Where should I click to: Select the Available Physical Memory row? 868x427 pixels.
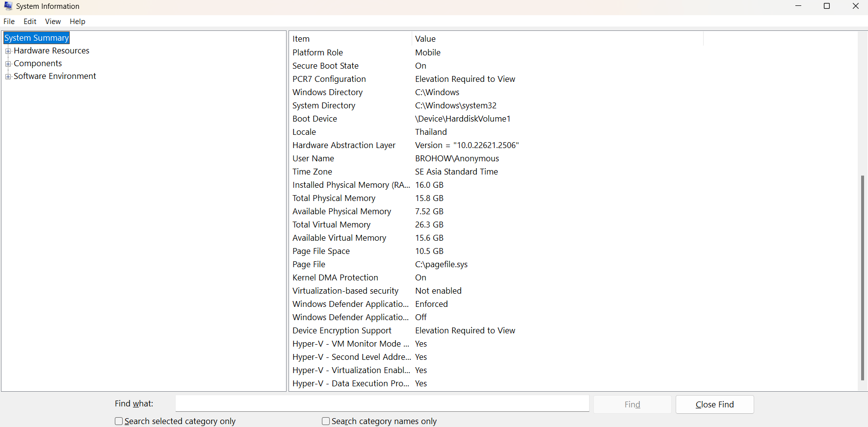click(x=496, y=211)
